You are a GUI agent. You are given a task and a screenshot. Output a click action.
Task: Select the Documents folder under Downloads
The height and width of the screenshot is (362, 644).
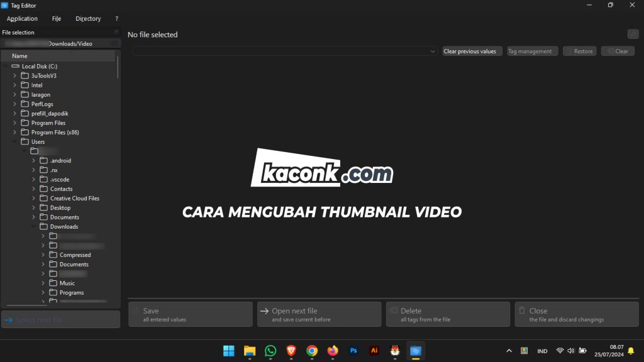click(74, 265)
